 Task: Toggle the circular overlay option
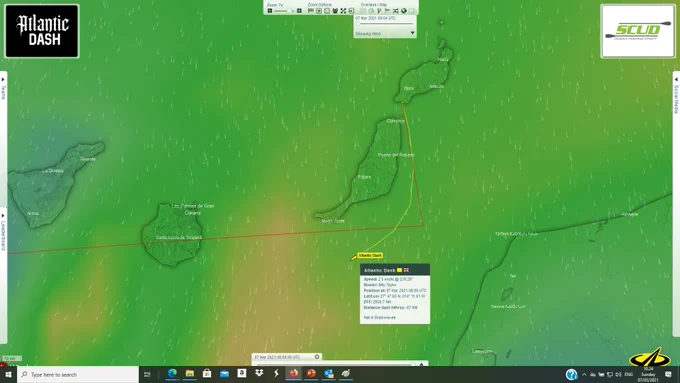coord(371,11)
